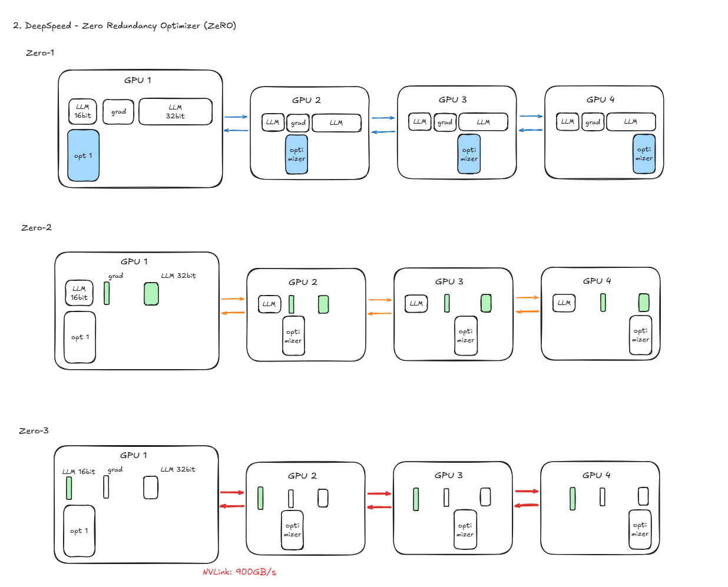Image resolution: width=728 pixels, height=587 pixels.
Task: Select the GPU 4 label in the Zero-2 row
Action: click(597, 281)
